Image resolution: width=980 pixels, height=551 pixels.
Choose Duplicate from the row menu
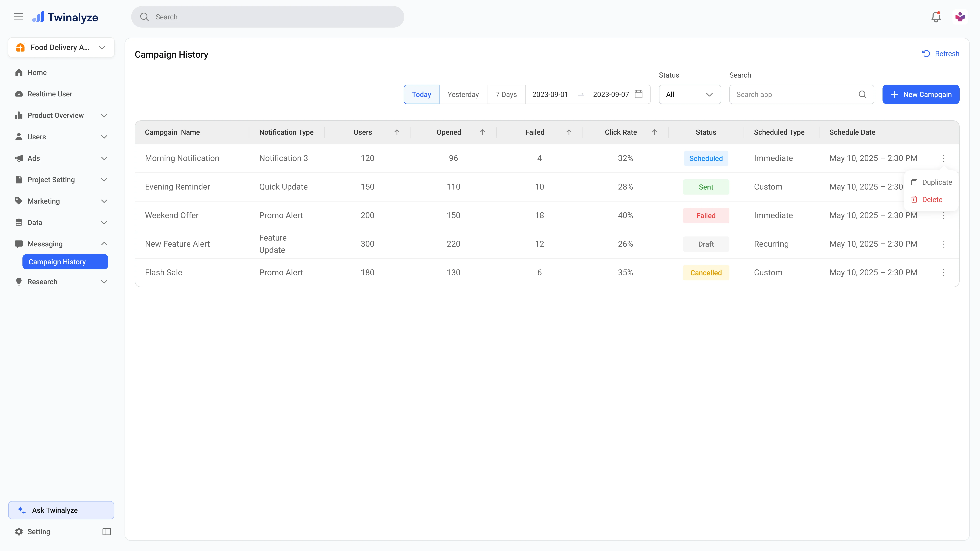click(x=931, y=182)
